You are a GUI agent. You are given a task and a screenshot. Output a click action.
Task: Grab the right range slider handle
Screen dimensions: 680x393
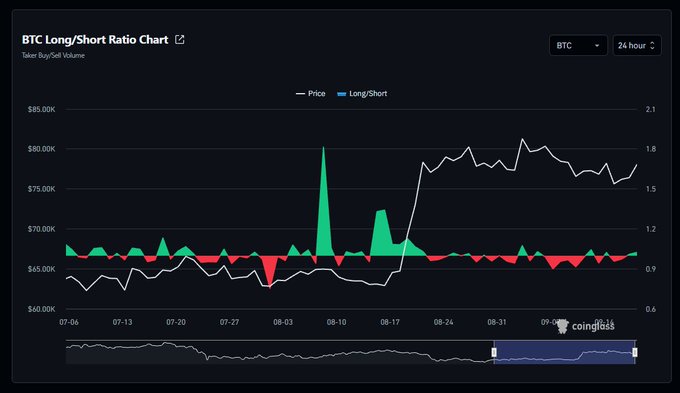(x=635, y=352)
